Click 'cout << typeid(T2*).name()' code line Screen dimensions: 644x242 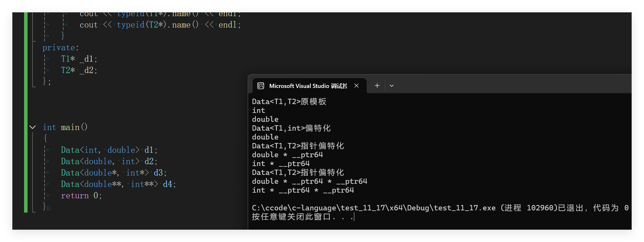click(160, 25)
